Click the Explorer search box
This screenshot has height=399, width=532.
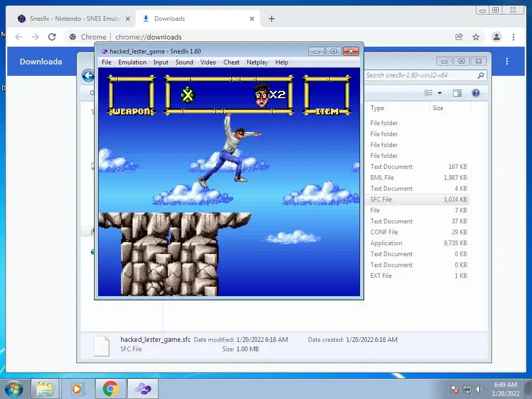pyautogui.click(x=420, y=75)
